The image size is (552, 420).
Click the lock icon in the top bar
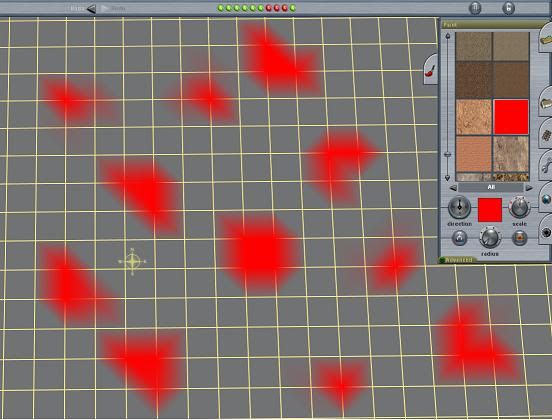[x=508, y=8]
